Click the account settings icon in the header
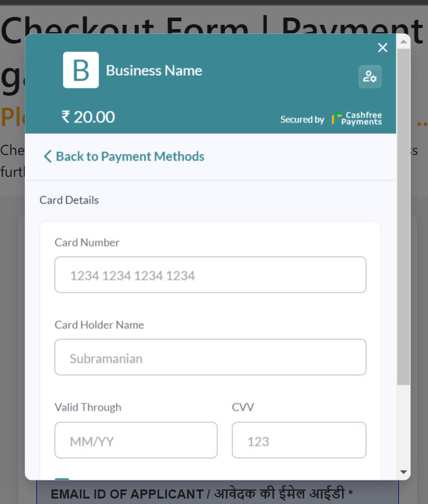The image size is (428, 504). point(370,77)
